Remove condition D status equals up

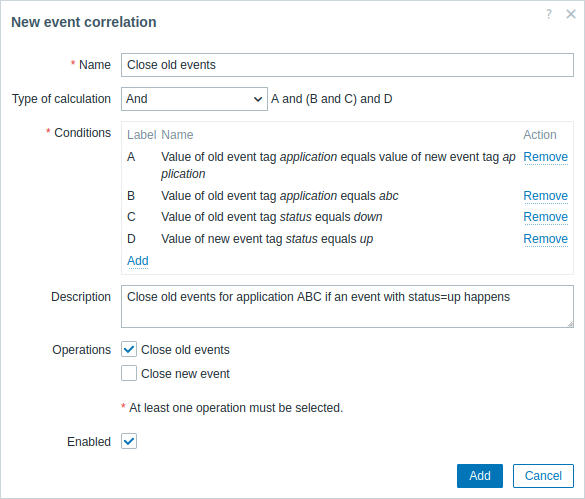545,239
